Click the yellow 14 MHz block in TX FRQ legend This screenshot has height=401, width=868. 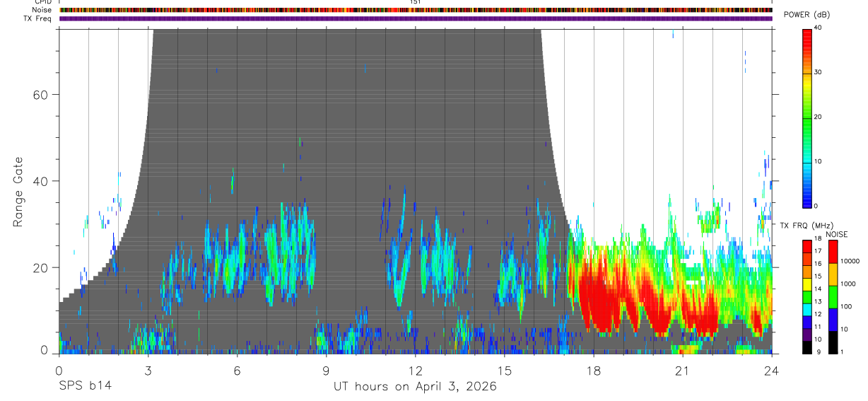[x=808, y=284]
